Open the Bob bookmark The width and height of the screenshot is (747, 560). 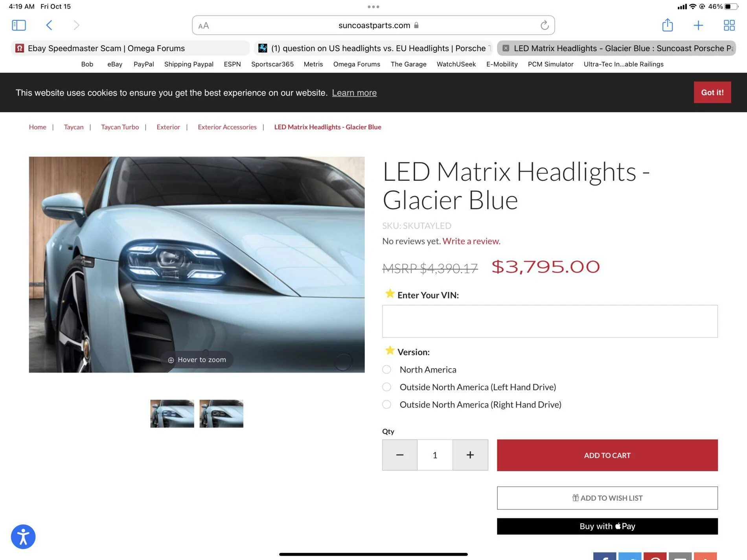[x=87, y=64]
